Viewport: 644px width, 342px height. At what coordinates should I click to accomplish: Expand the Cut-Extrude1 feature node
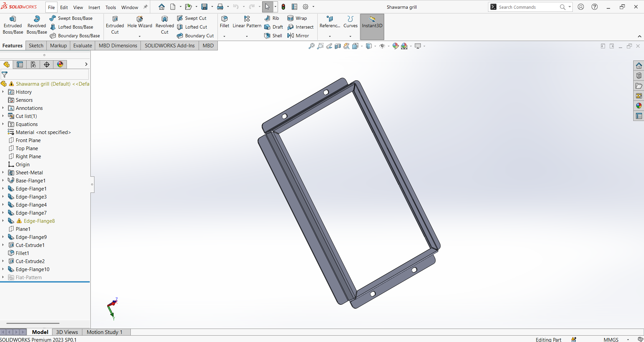[x=3, y=245]
